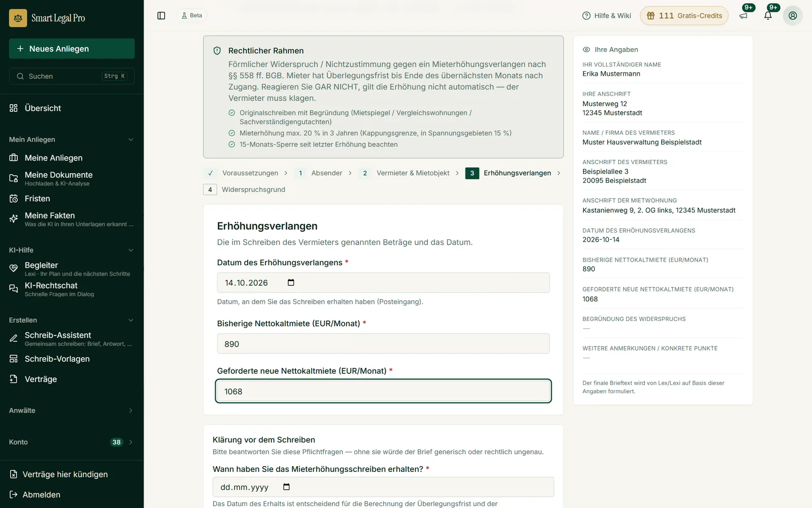Viewport: 812px width, 508px height.
Task: Click the Meine Fakten sparkle icon
Action: coord(14,219)
